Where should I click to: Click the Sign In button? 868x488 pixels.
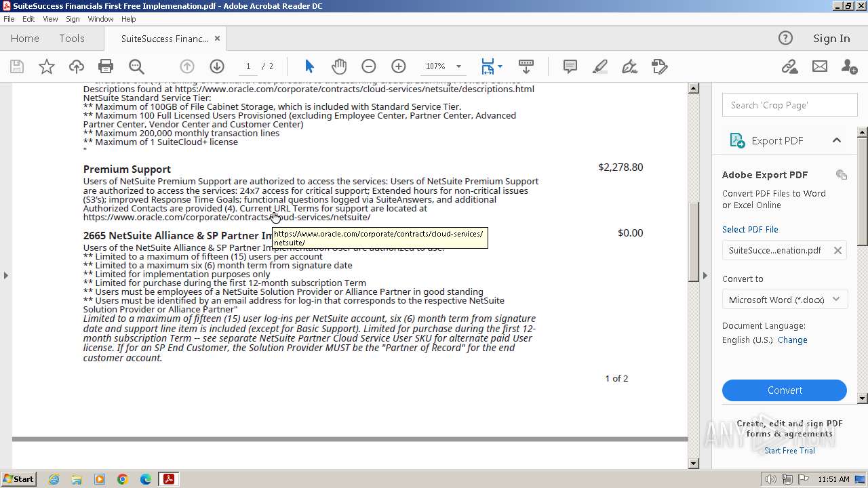831,39
